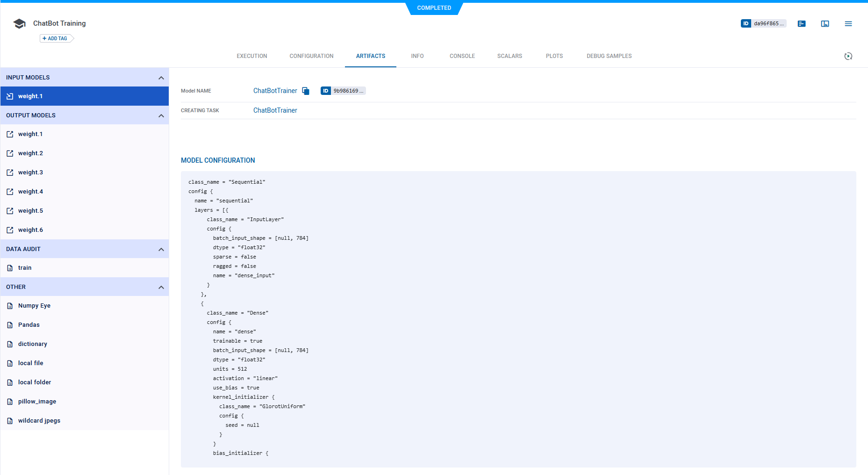
Task: Copy the ChatBotTrainer model name
Action: (306, 91)
